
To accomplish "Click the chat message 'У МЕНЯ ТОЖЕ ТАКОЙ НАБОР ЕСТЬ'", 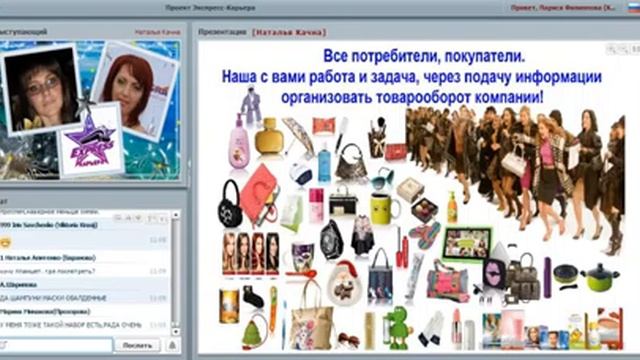I will [x=71, y=325].
